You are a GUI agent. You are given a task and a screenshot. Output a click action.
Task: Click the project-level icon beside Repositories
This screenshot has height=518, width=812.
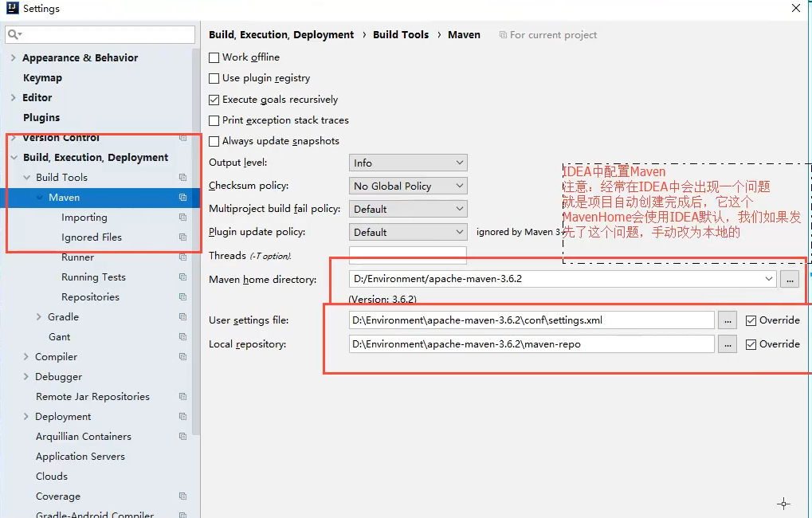182,296
